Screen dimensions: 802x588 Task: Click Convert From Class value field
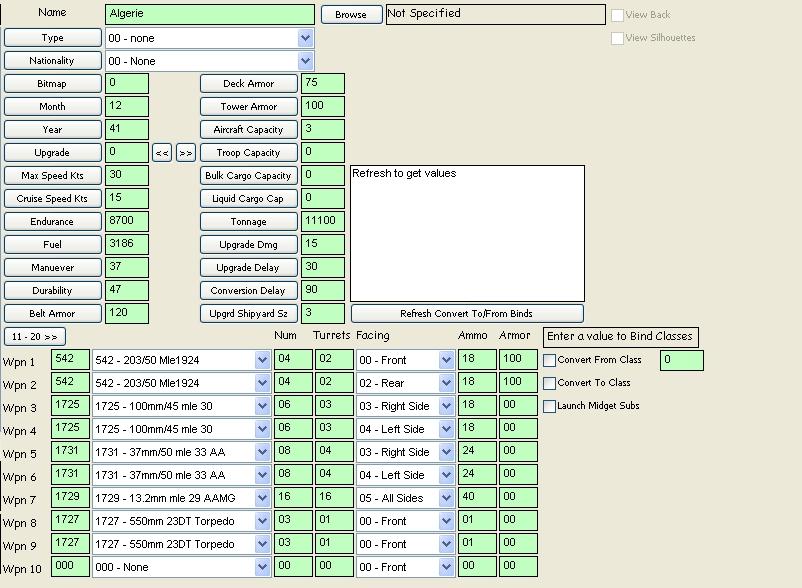pyautogui.click(x=682, y=360)
